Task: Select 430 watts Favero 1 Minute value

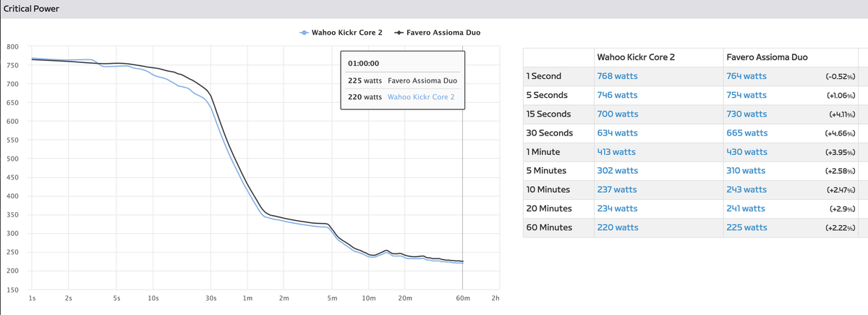Action: point(746,152)
